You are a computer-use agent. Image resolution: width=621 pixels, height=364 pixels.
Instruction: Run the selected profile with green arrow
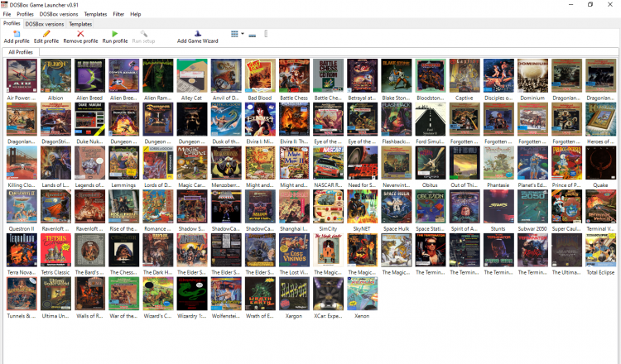point(115,34)
